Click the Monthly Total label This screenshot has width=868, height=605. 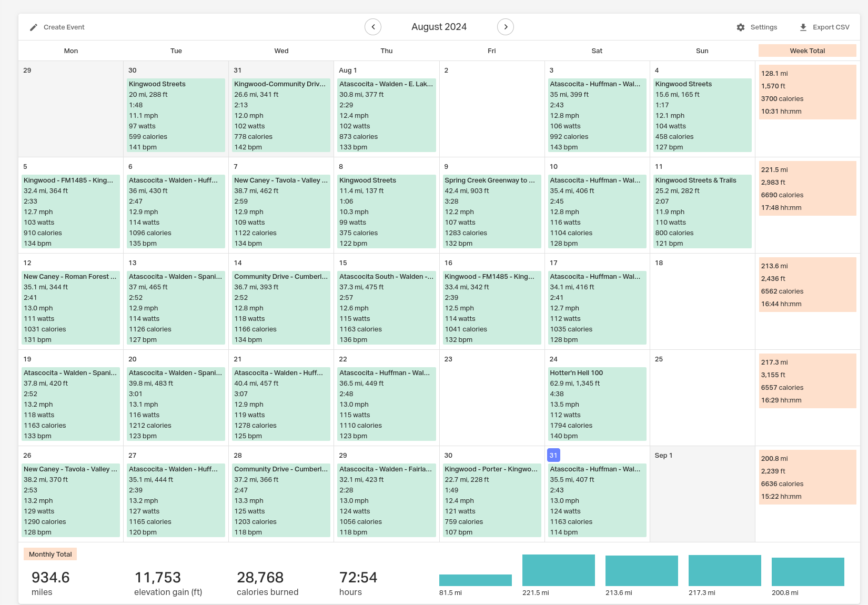tap(51, 554)
